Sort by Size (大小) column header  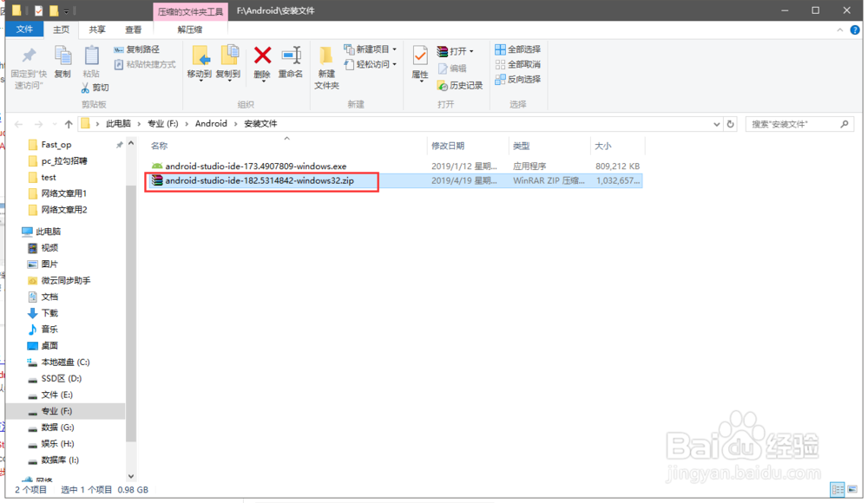click(603, 146)
